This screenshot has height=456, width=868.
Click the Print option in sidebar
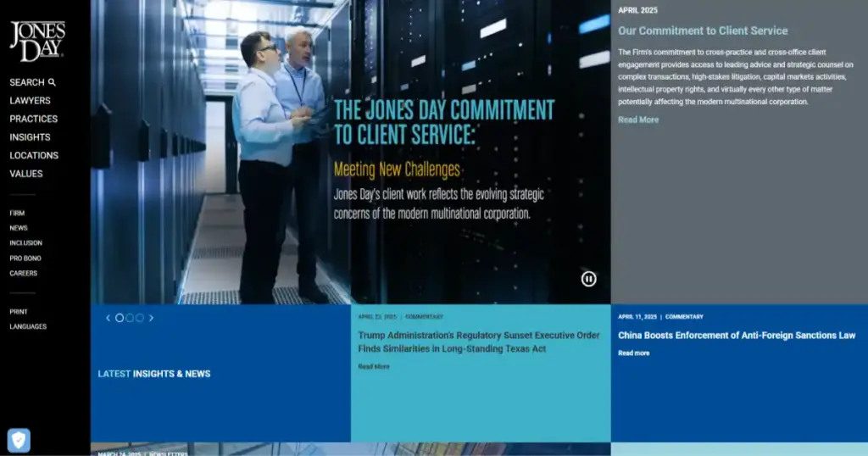[x=19, y=312]
